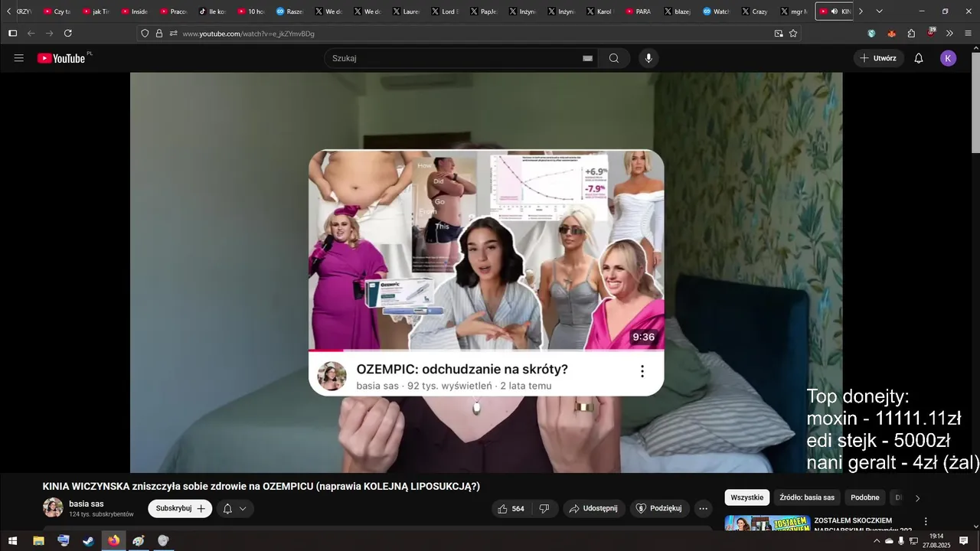This screenshot has height=551, width=980.
Task: Open the Firefox application menu
Action: 968,34
